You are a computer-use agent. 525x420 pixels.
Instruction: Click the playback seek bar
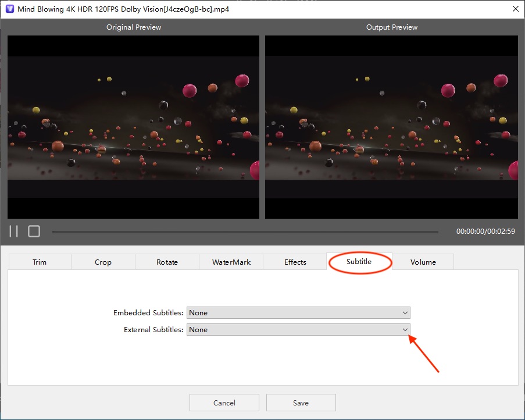coord(245,232)
